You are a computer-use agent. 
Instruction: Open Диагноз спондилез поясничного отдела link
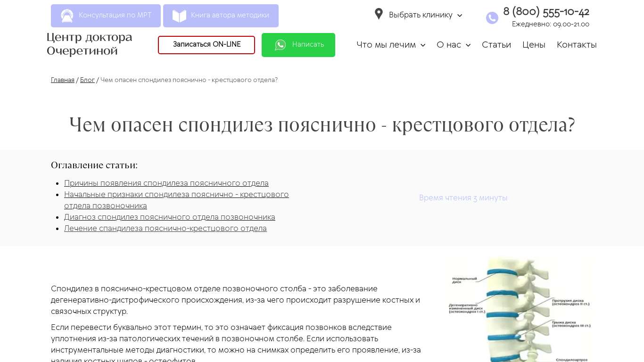click(x=169, y=217)
